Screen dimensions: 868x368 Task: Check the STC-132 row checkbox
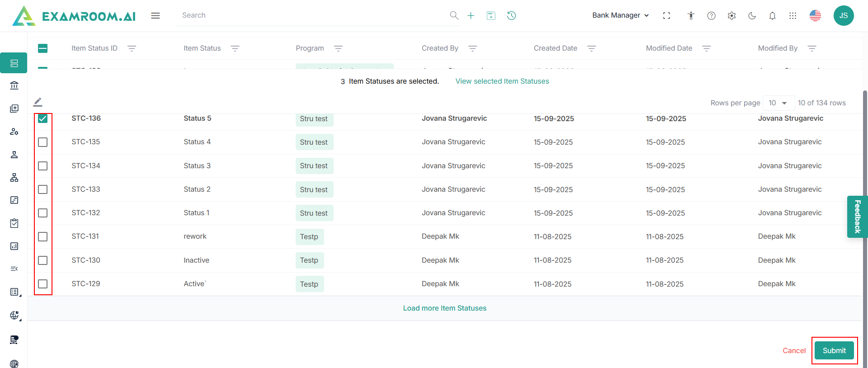pyautogui.click(x=43, y=213)
